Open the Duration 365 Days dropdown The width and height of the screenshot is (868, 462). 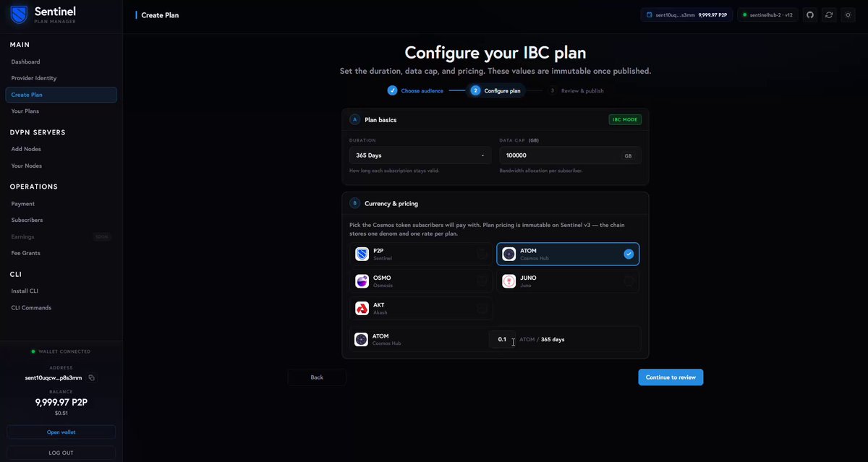point(420,155)
